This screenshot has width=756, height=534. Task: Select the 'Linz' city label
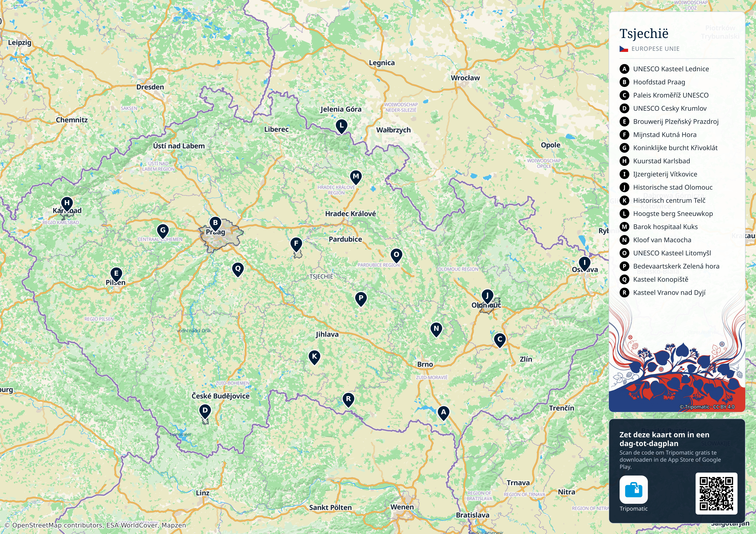[202, 493]
